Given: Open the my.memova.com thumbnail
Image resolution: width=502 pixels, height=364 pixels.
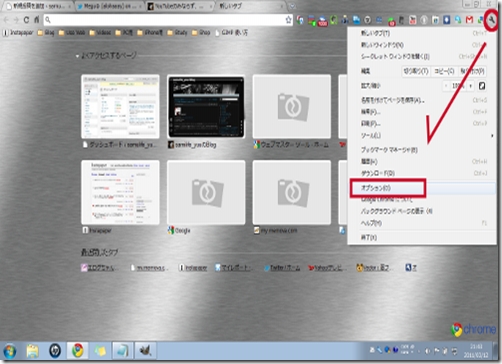Looking at the screenshot, I should pyautogui.click(x=292, y=192).
